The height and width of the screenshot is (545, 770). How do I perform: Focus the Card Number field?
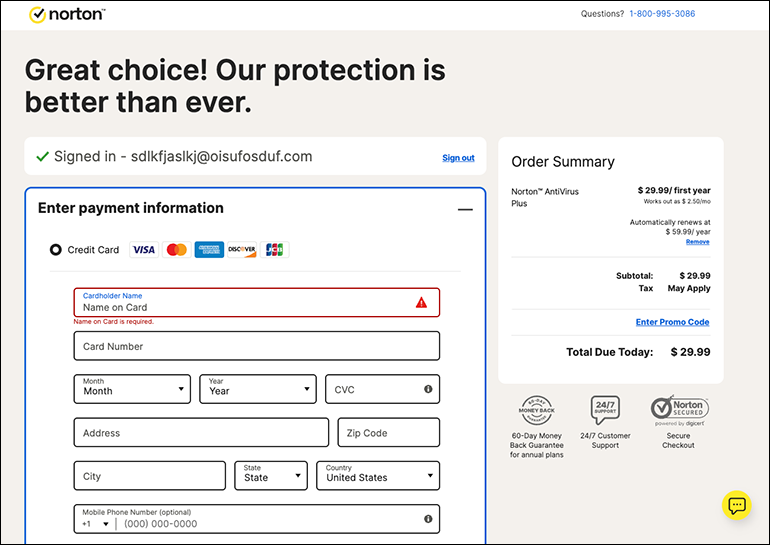(x=257, y=346)
